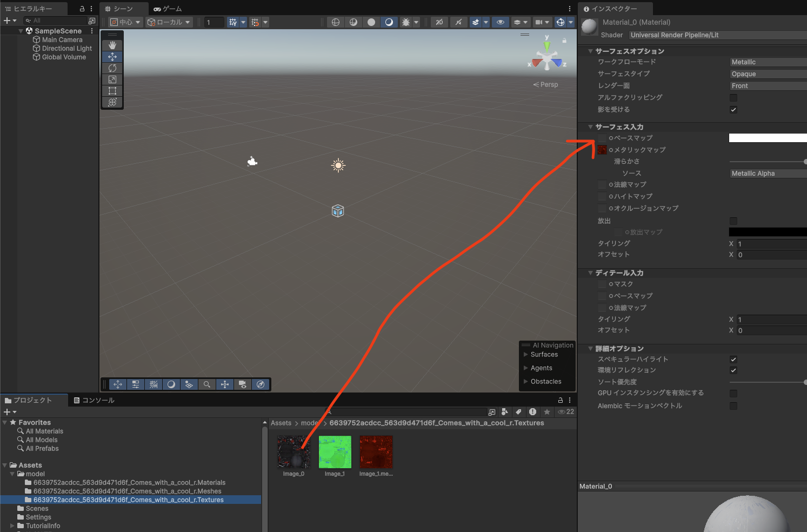Select the Rotate tool
This screenshot has width=807, height=532.
tap(112, 68)
